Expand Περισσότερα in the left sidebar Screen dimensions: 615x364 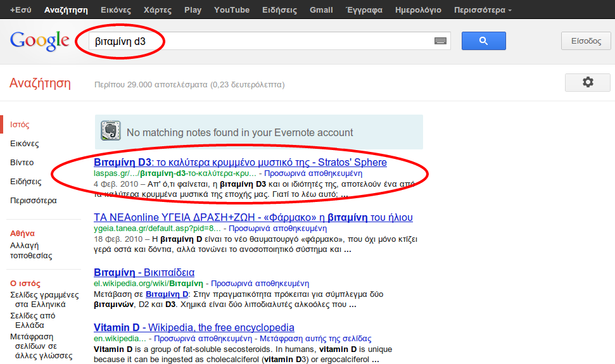[34, 200]
